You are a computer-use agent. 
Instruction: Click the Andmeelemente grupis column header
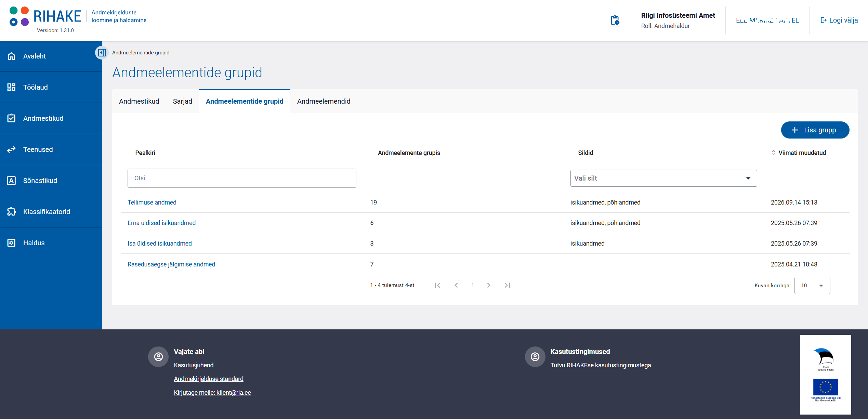point(409,153)
